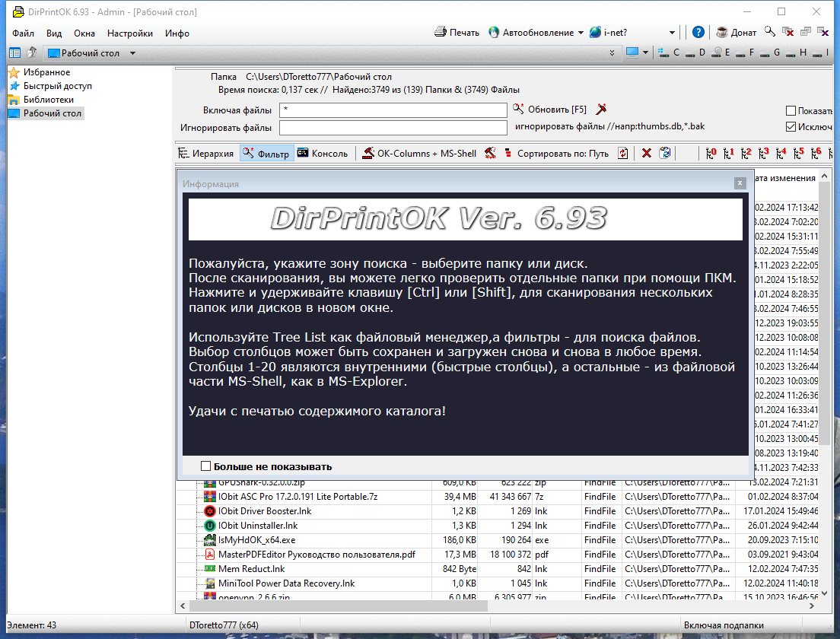
Task: Open the Файл menu
Action: [x=23, y=33]
